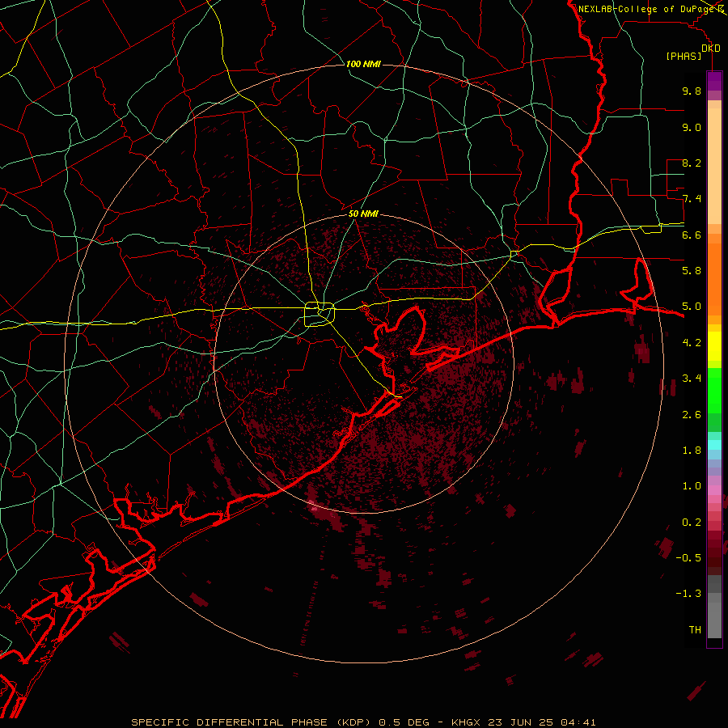Click the TH label on color scale
Image resolution: width=728 pixels, height=728 pixels.
click(x=695, y=630)
